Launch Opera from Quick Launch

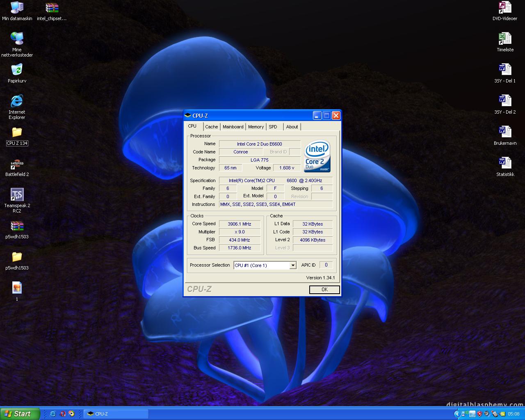pos(63,414)
